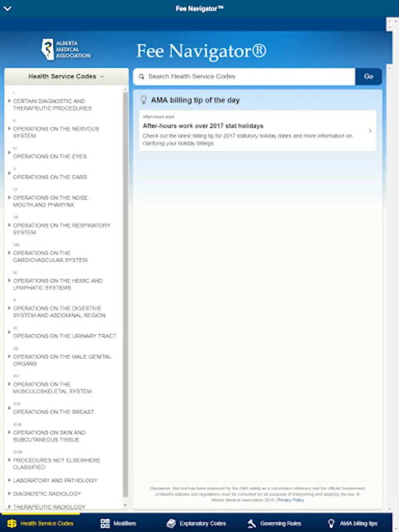
Task: Expand Operations on the Male Genital Organs arrow
Action: click(9, 356)
